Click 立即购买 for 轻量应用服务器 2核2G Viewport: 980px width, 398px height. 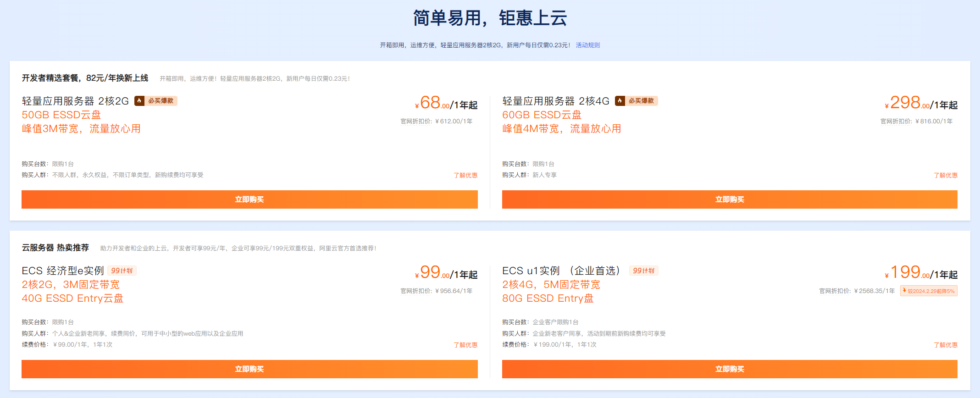249,199
